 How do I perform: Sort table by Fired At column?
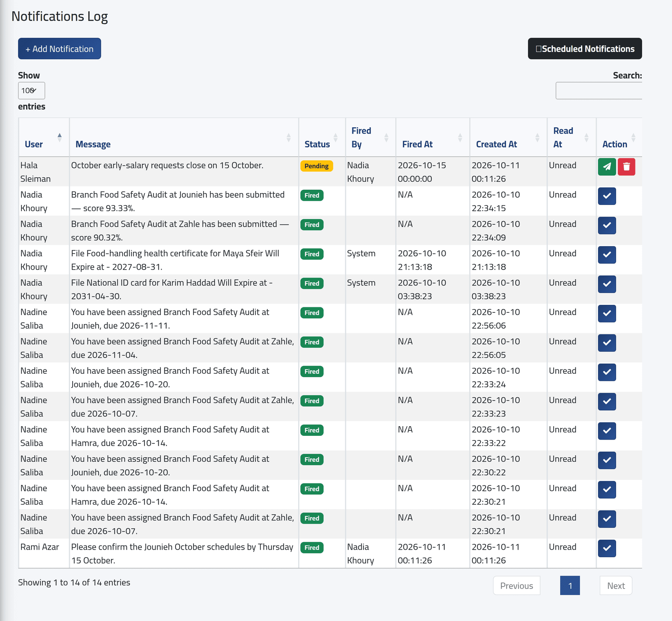[433, 137]
